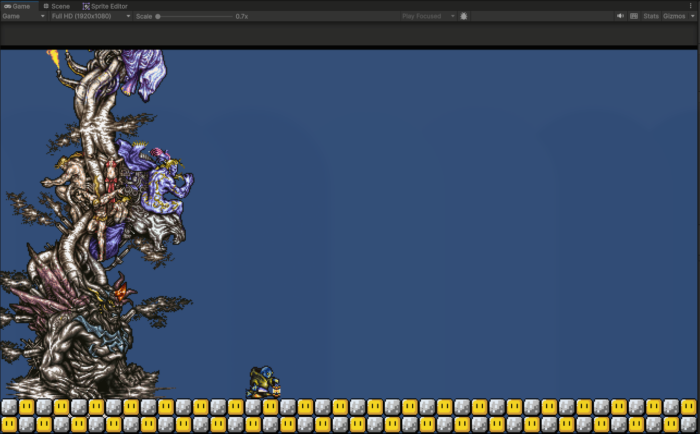
Task: Toggle the Stats overlay button
Action: click(x=651, y=16)
